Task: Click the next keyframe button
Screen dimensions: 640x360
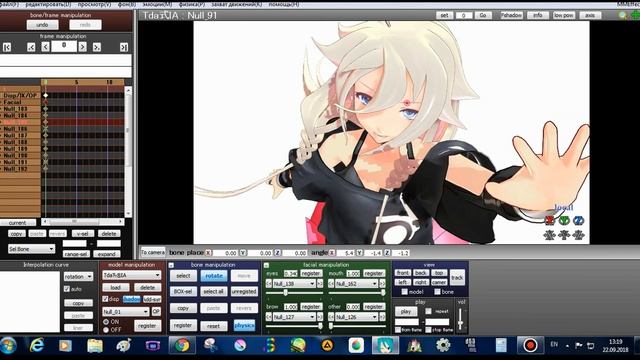Action: pyautogui.click(x=97, y=47)
